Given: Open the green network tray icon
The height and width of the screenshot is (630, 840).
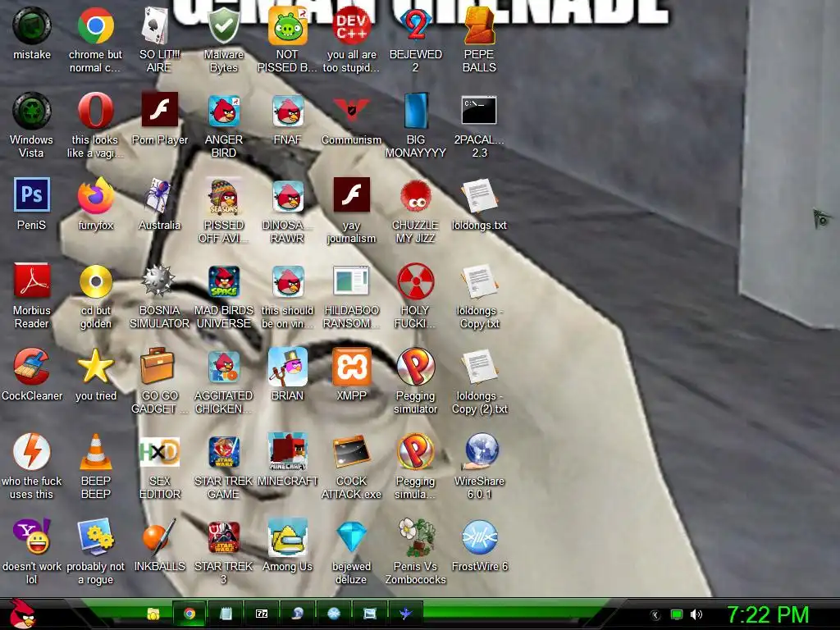Looking at the screenshot, I should pyautogui.click(x=677, y=615).
